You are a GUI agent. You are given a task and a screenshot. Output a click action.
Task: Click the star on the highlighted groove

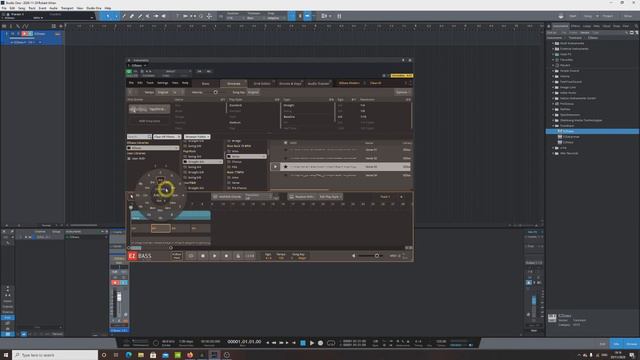click(285, 167)
